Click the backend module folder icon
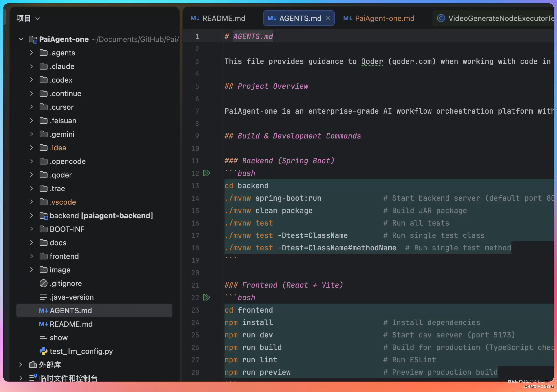Screen dimensions: 557x392 44,216
